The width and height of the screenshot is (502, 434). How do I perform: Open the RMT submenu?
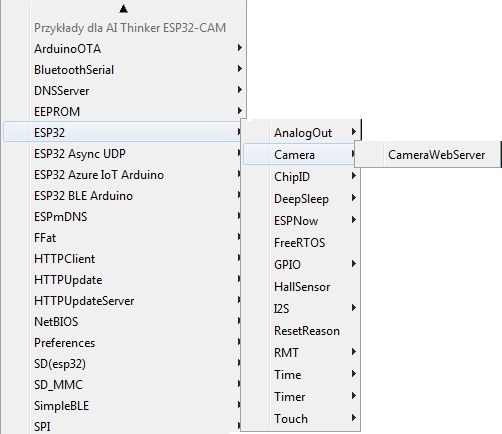click(x=301, y=353)
